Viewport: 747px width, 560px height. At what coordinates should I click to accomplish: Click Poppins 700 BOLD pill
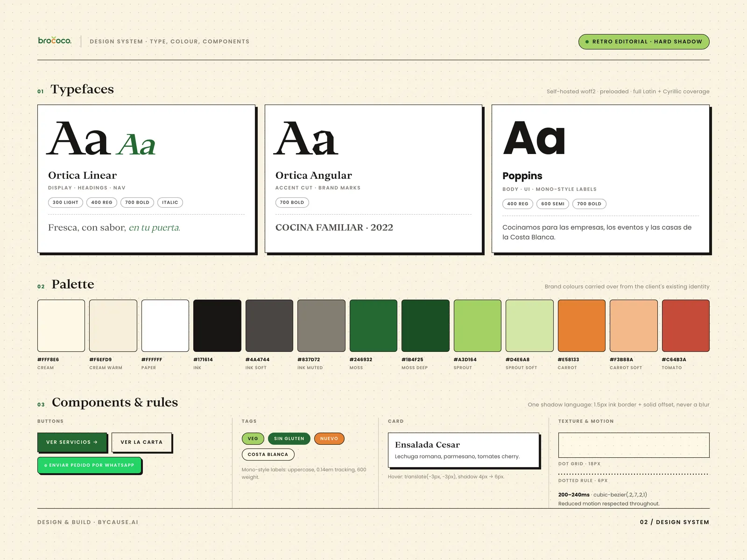(x=589, y=204)
